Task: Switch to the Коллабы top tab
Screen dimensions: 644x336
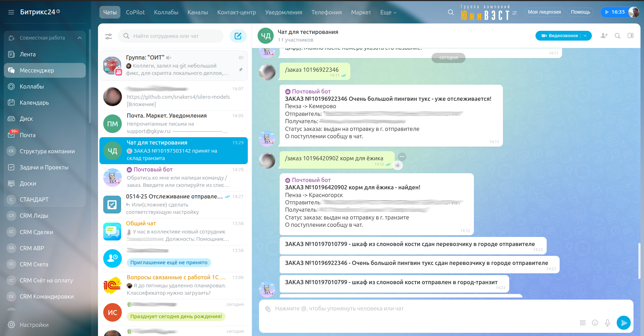Action: point(166,12)
